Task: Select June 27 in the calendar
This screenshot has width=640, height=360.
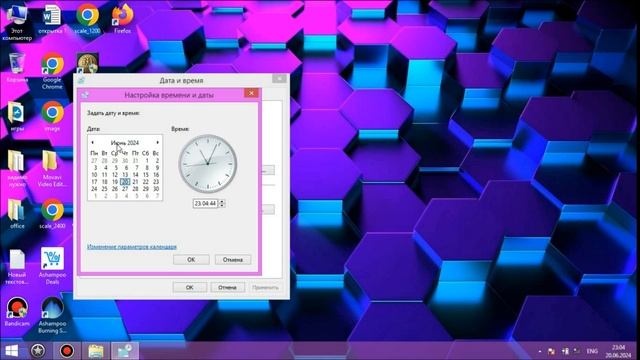Action: [x=125, y=189]
